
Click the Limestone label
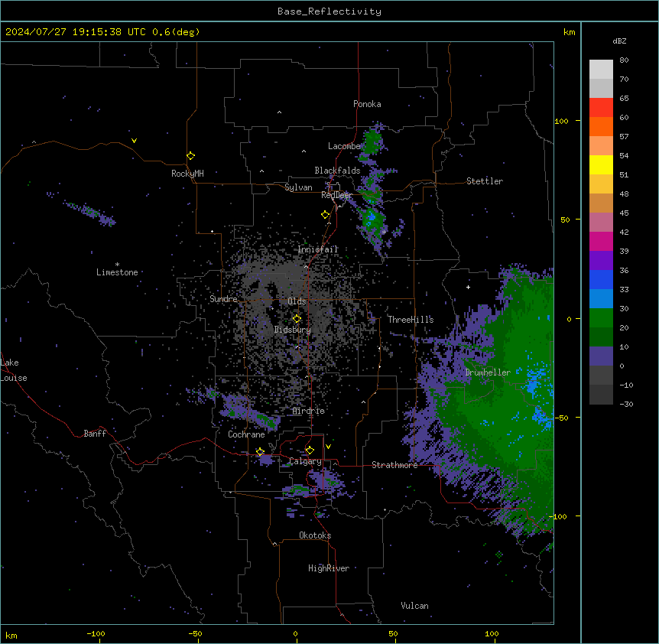pyautogui.click(x=117, y=272)
